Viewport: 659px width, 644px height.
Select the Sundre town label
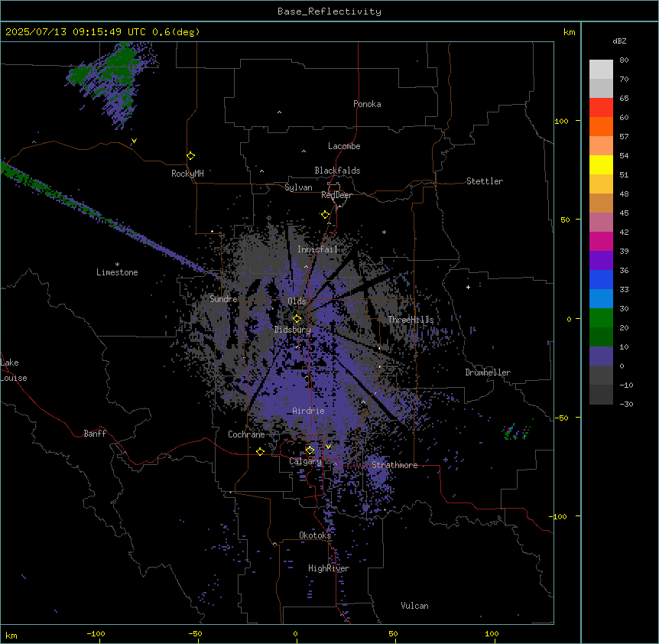click(223, 299)
